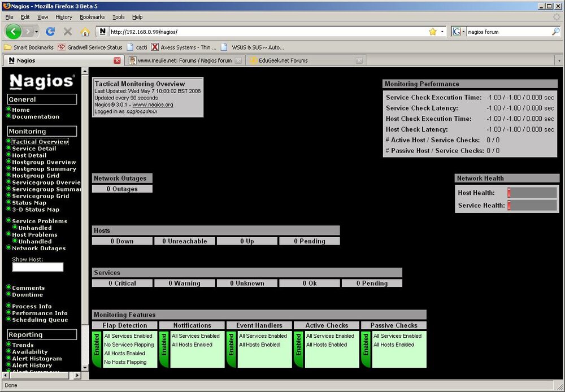The image size is (565, 392).
Task: Open the Smart Bookmarks folder
Action: [x=29, y=47]
